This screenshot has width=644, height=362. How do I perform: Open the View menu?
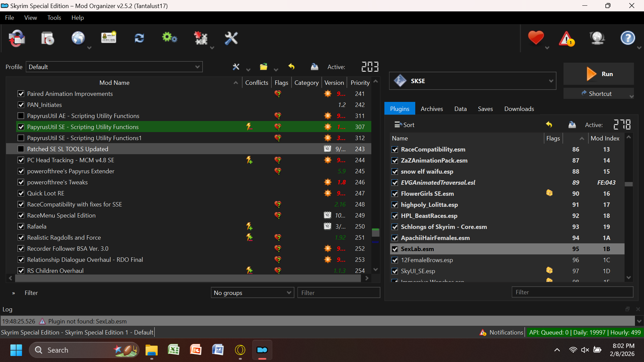31,18
